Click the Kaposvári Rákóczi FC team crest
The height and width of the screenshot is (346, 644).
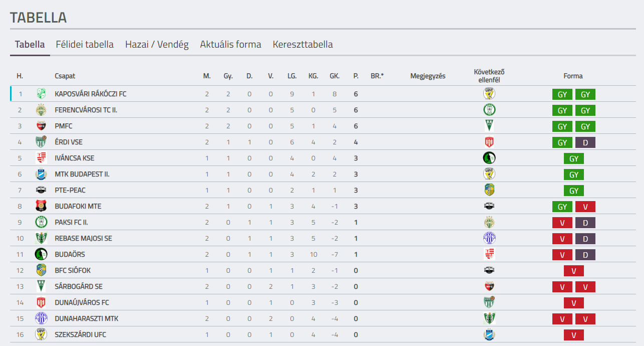pyautogui.click(x=41, y=94)
